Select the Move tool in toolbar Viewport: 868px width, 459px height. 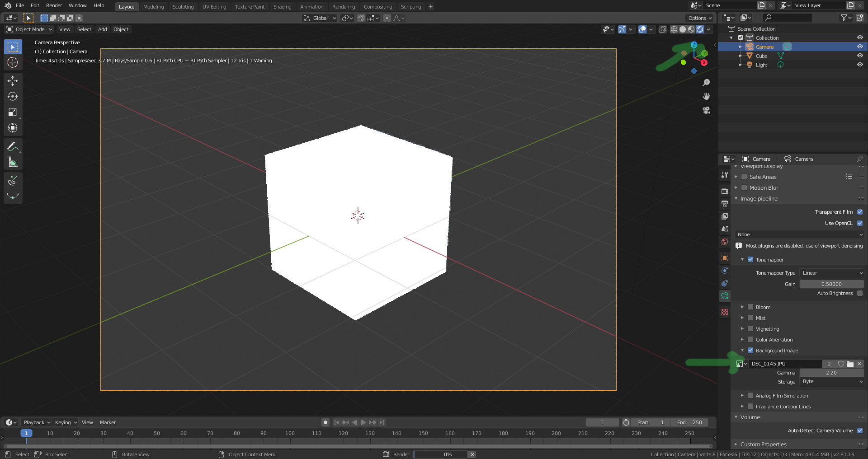[x=13, y=80]
